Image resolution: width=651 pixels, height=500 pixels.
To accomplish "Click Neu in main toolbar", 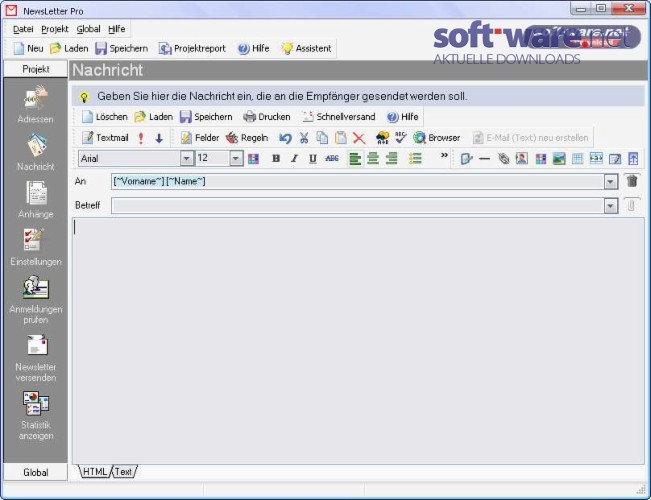I will point(28,49).
